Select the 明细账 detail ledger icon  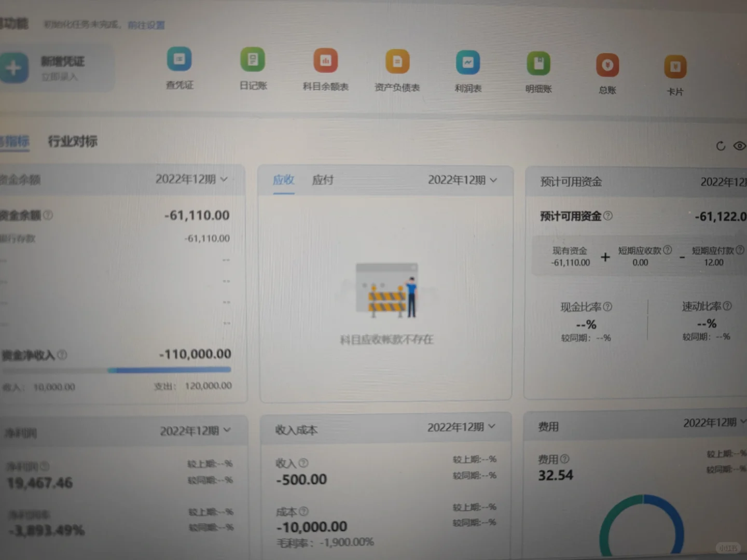(538, 63)
